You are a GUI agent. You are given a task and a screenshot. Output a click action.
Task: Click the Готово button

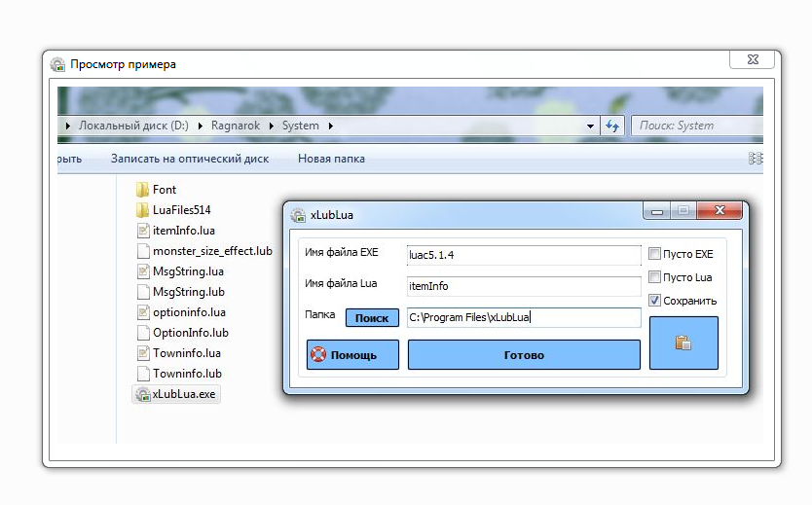pos(524,355)
